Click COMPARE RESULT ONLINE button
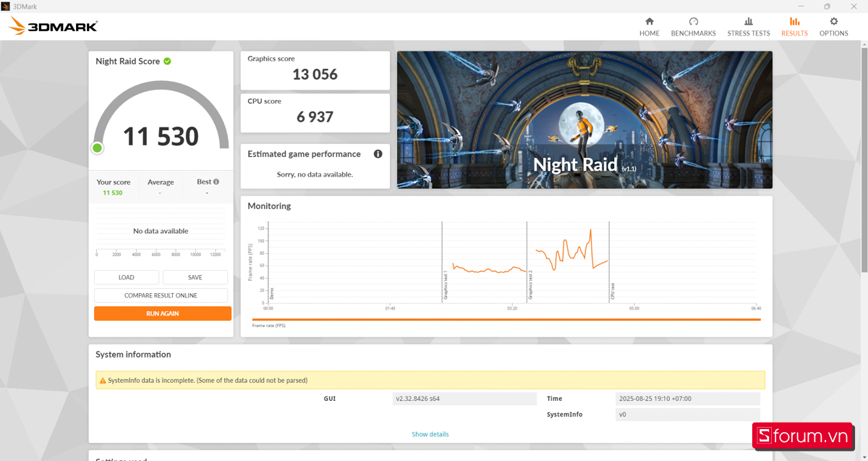The width and height of the screenshot is (868, 461). tap(161, 295)
